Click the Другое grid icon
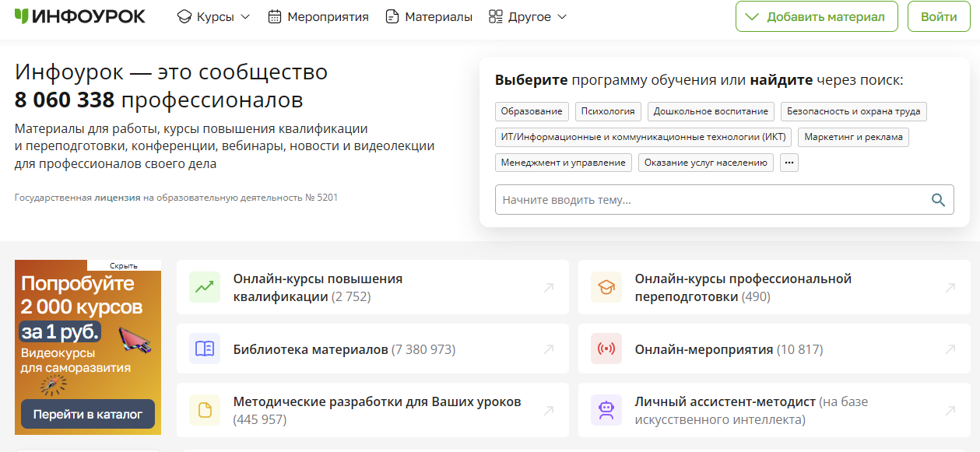This screenshot has width=980, height=452. 495,16
